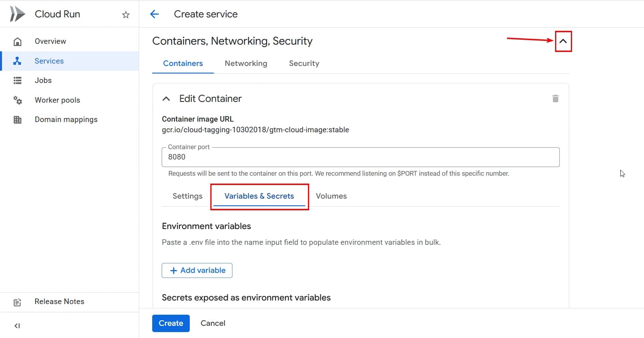This screenshot has width=644, height=338.
Task: Click the Cloud Run logo icon
Action: click(x=17, y=14)
